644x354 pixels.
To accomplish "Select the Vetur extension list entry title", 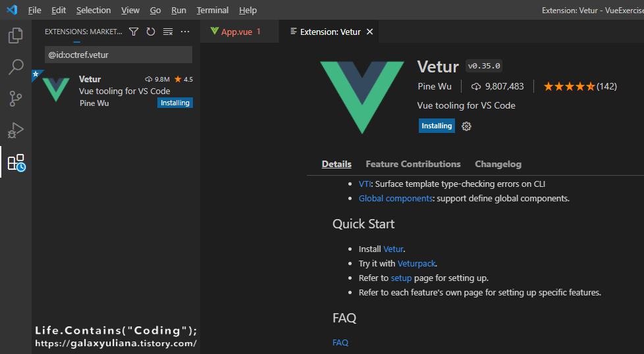I will (90, 79).
